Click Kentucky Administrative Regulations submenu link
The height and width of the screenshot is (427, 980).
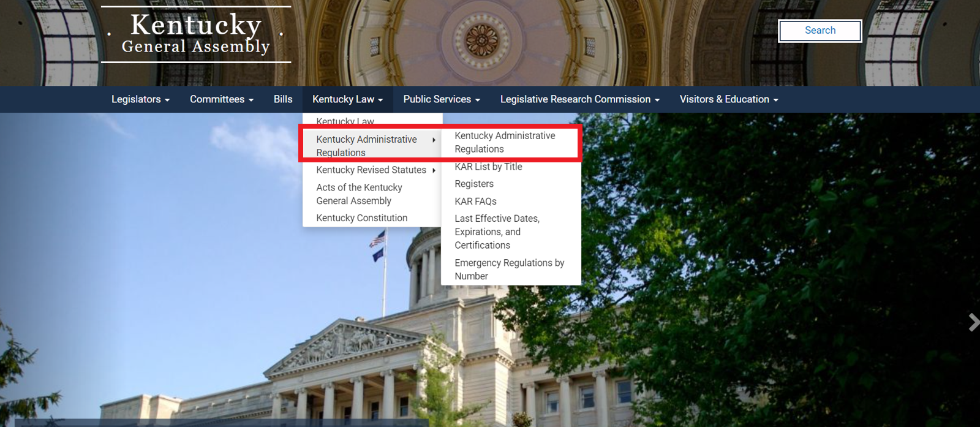point(505,142)
